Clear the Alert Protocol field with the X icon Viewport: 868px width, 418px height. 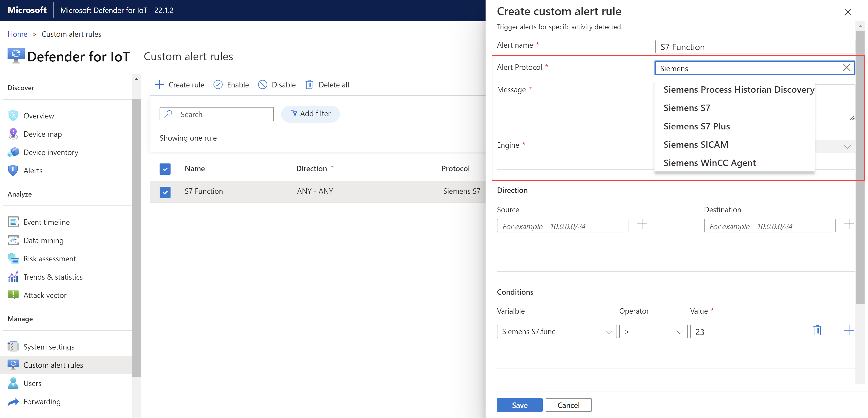point(847,68)
